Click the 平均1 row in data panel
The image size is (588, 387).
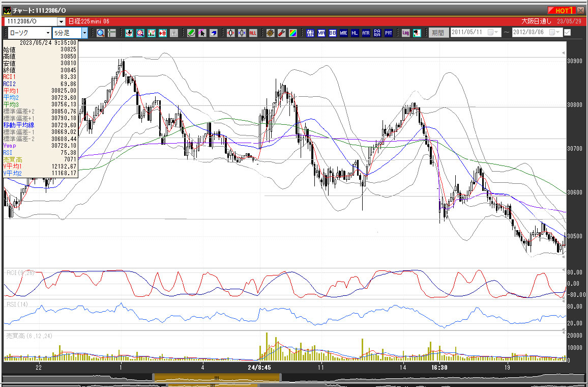tap(40, 91)
